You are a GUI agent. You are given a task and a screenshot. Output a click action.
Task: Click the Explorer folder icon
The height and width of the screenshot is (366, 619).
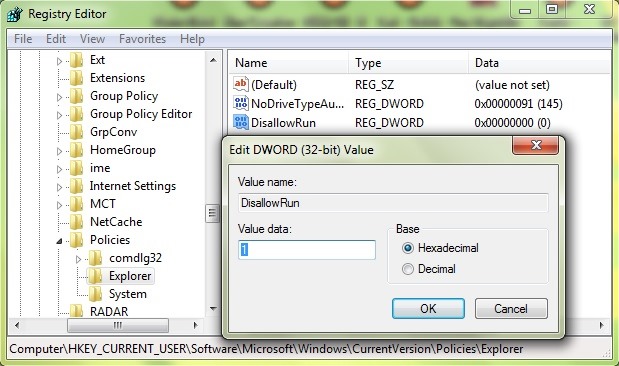point(96,276)
